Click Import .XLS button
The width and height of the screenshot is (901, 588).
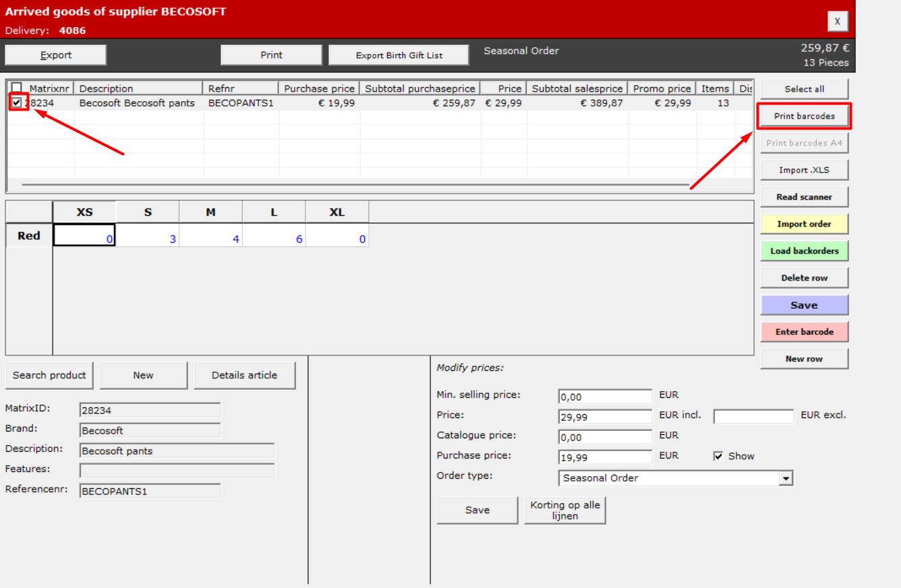[804, 170]
